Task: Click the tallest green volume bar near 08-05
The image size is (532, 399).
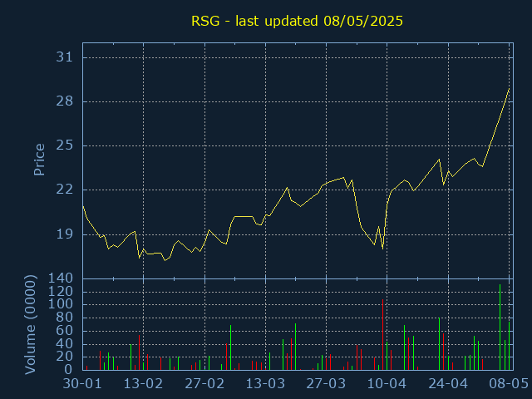Action: (500, 327)
